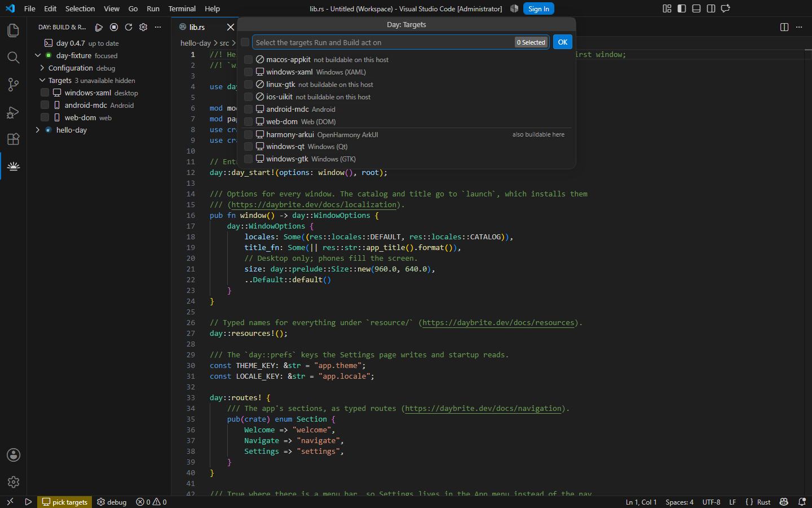Open notifications bell in status bar
The image size is (812, 508).
[x=802, y=502]
